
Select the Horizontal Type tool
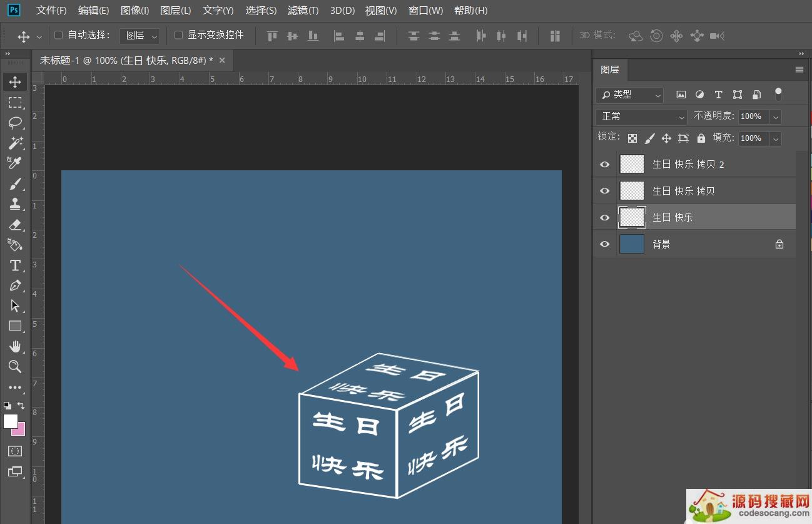pyautogui.click(x=15, y=265)
